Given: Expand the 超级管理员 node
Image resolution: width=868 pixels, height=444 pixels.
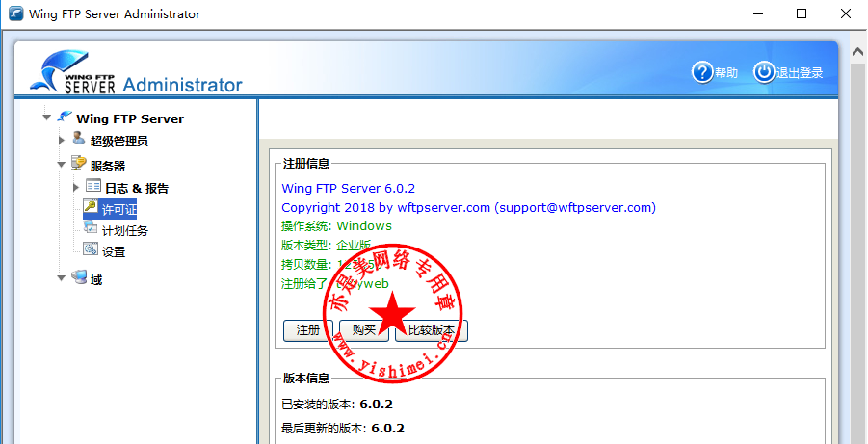Looking at the screenshot, I should point(62,141).
